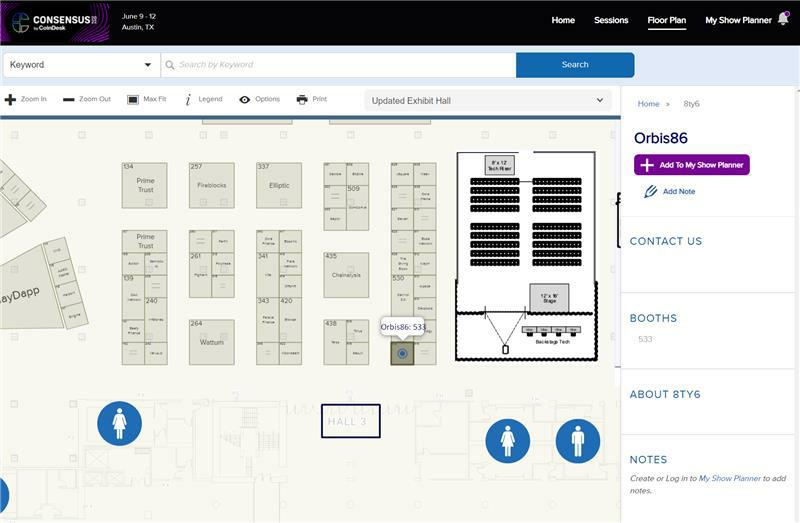800x523 pixels.
Task: Click booth number 533 in Booths section
Action: click(645, 339)
